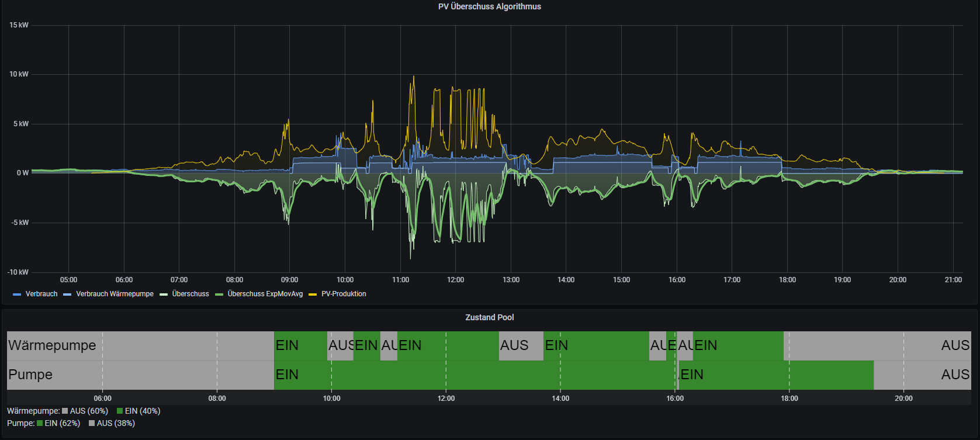980x440 pixels.
Task: Select the AUS (60%) legend value for Wärmepumpe
Action: [x=89, y=411]
